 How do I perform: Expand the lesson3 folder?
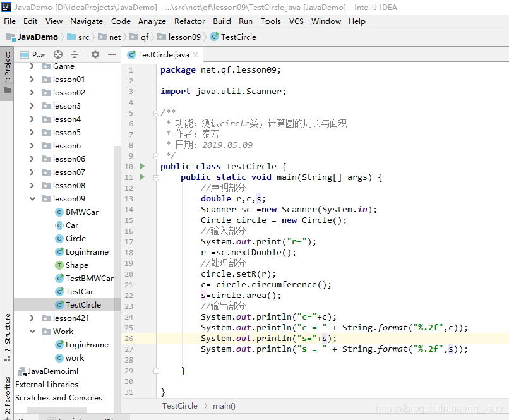pyautogui.click(x=32, y=106)
